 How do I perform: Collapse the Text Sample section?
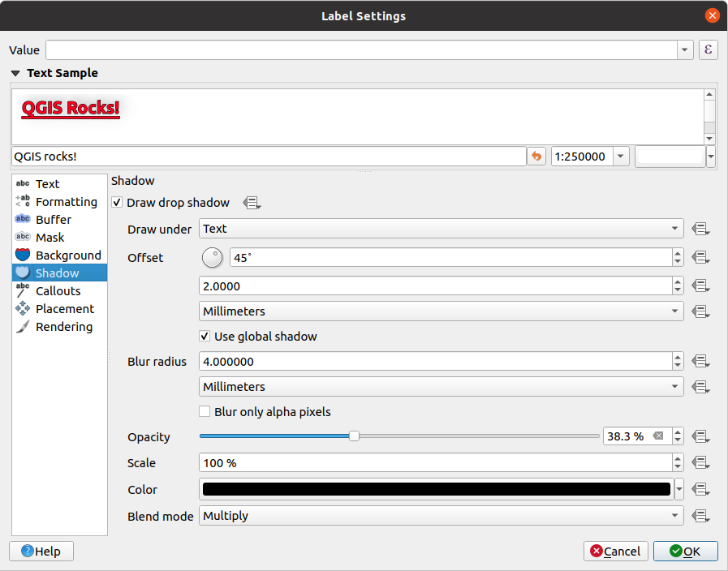pyautogui.click(x=16, y=73)
